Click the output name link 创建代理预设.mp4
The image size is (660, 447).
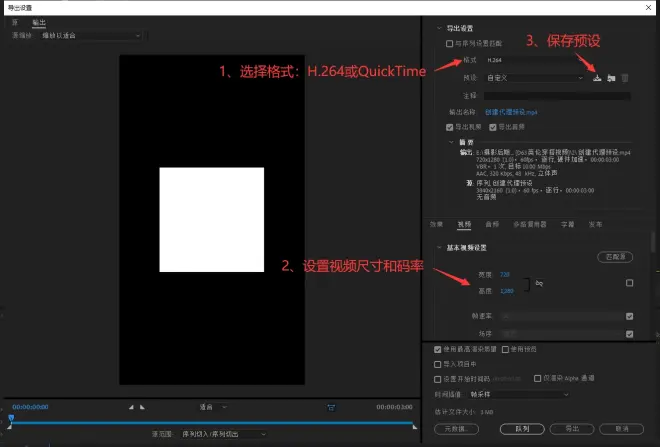coord(511,112)
